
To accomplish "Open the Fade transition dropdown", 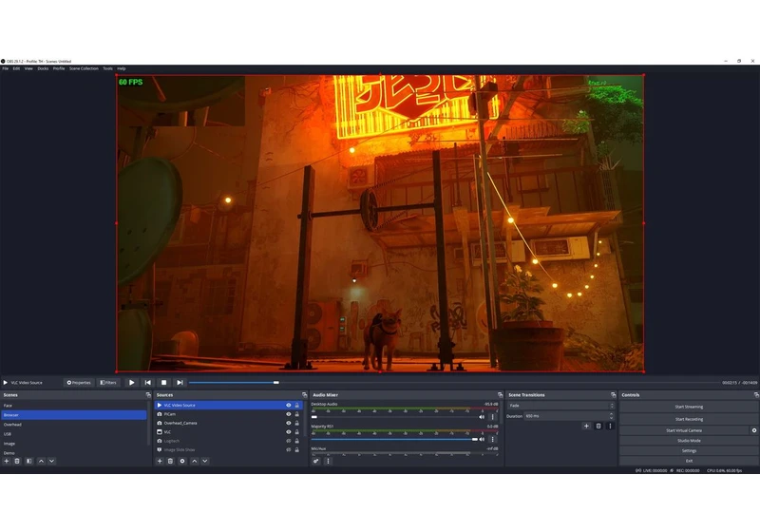I will [x=561, y=406].
